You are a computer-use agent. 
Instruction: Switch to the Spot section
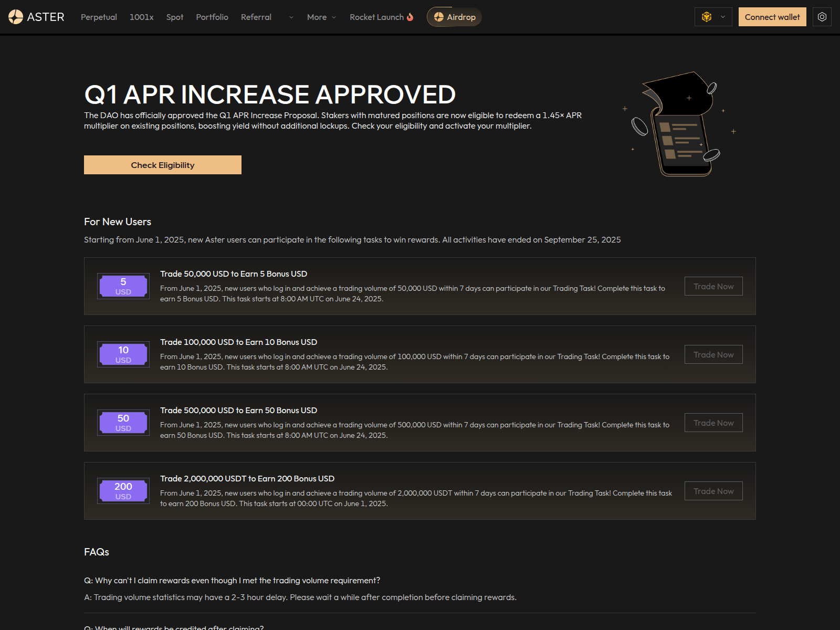pyautogui.click(x=174, y=17)
